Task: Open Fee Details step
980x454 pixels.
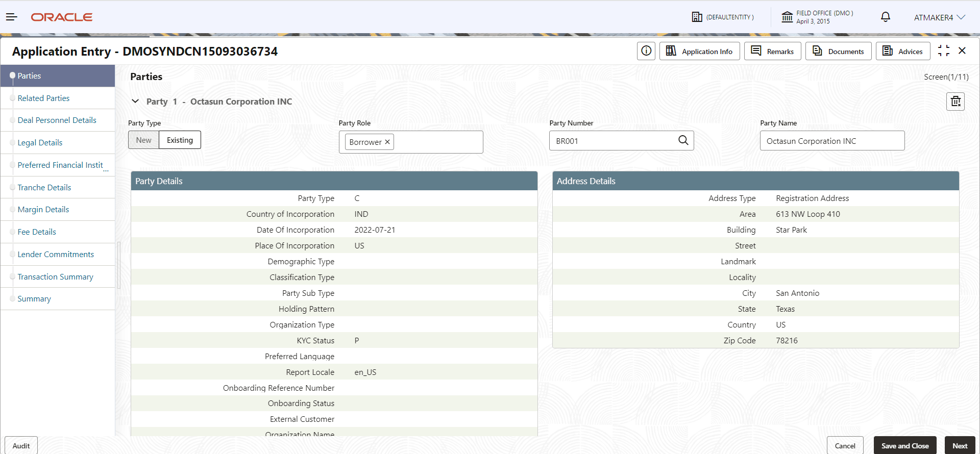Action: pyautogui.click(x=58, y=232)
